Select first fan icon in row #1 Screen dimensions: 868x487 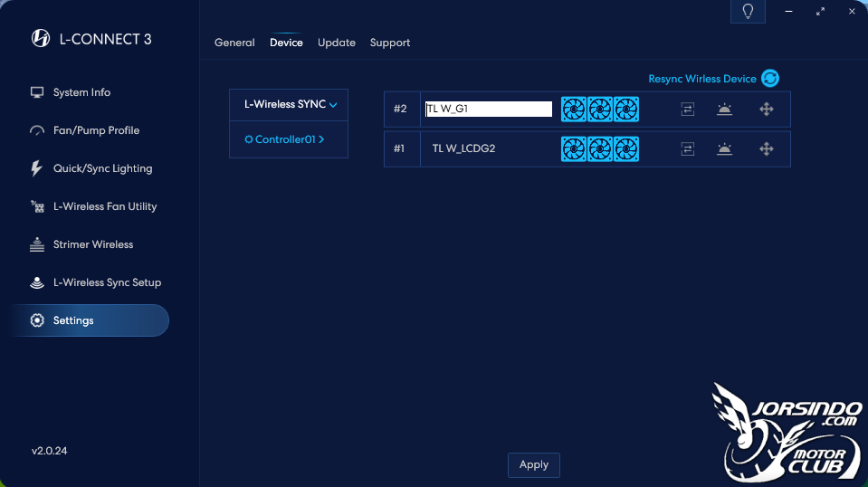click(574, 149)
